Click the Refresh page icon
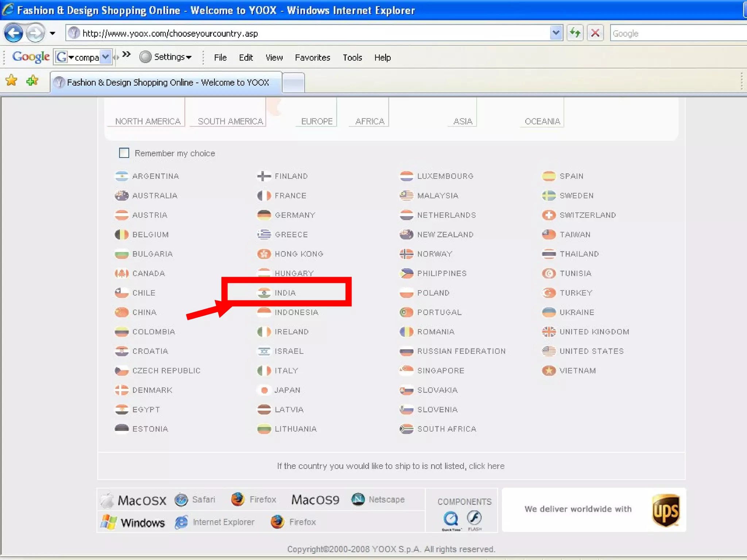Image resolution: width=747 pixels, height=560 pixels. click(575, 33)
